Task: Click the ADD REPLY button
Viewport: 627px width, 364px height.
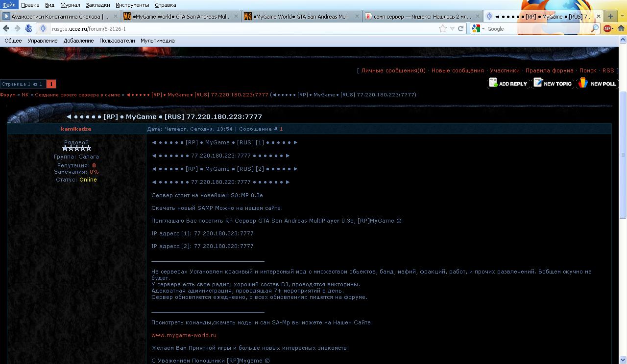Action: (x=508, y=83)
